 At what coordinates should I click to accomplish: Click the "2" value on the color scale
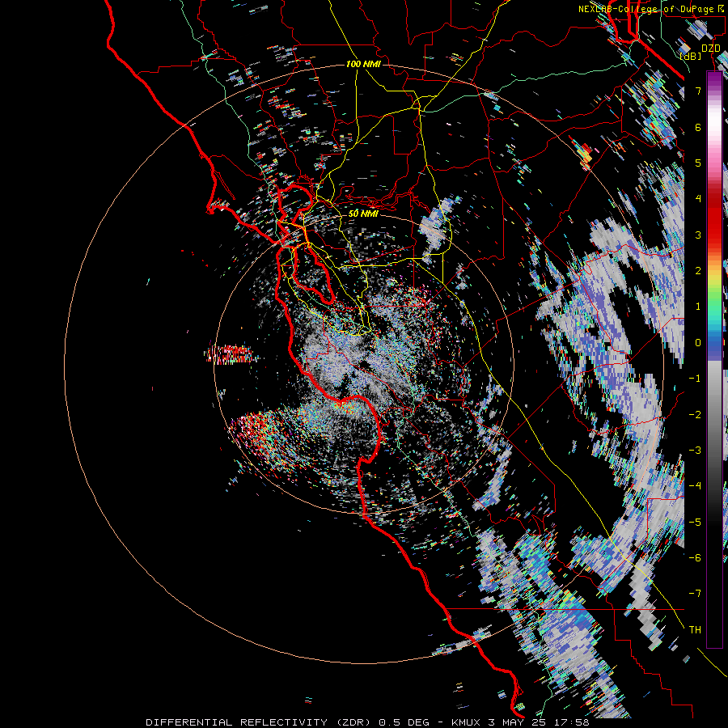click(x=698, y=270)
